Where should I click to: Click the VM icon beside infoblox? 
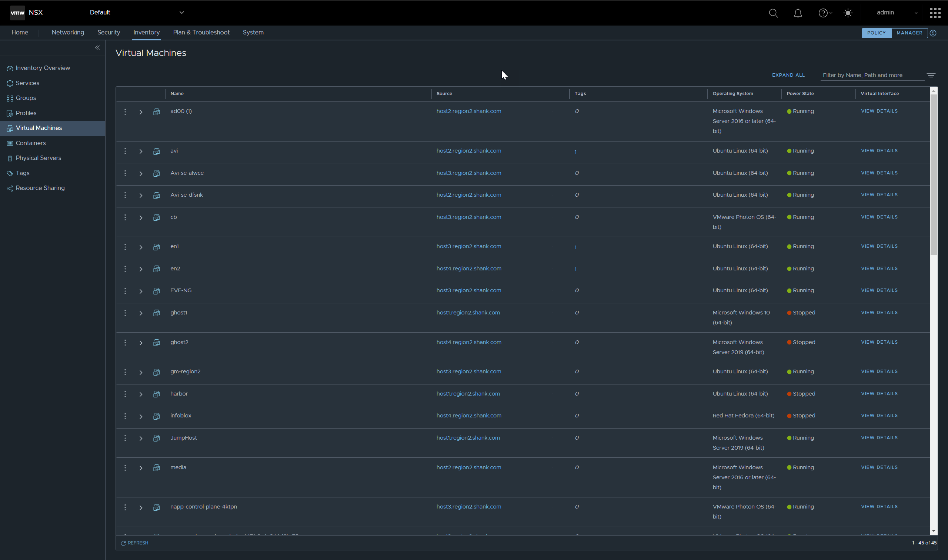click(x=156, y=416)
